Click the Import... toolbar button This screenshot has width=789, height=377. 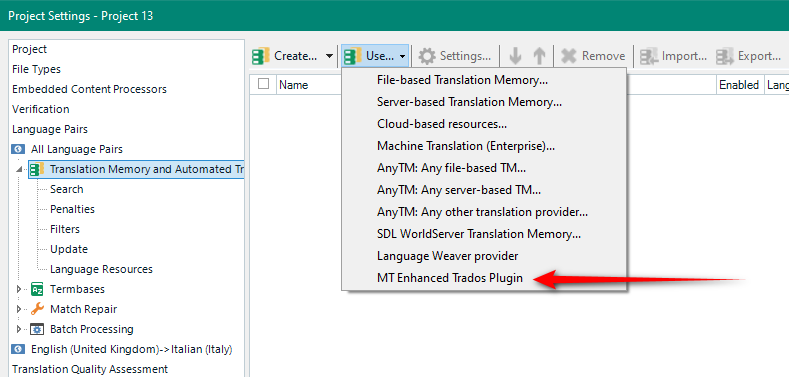point(673,56)
